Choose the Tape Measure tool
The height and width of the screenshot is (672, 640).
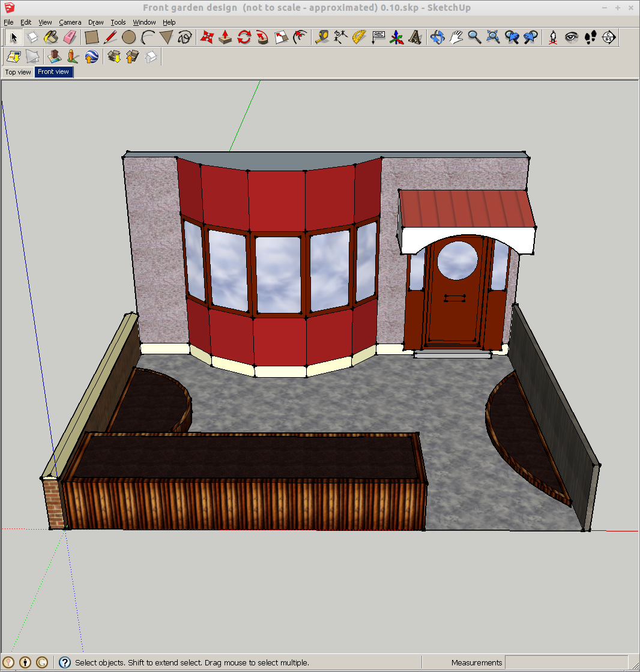(x=322, y=38)
